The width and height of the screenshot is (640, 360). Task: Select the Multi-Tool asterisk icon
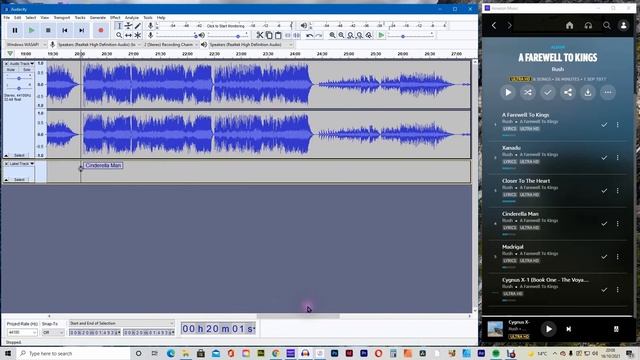click(x=138, y=35)
